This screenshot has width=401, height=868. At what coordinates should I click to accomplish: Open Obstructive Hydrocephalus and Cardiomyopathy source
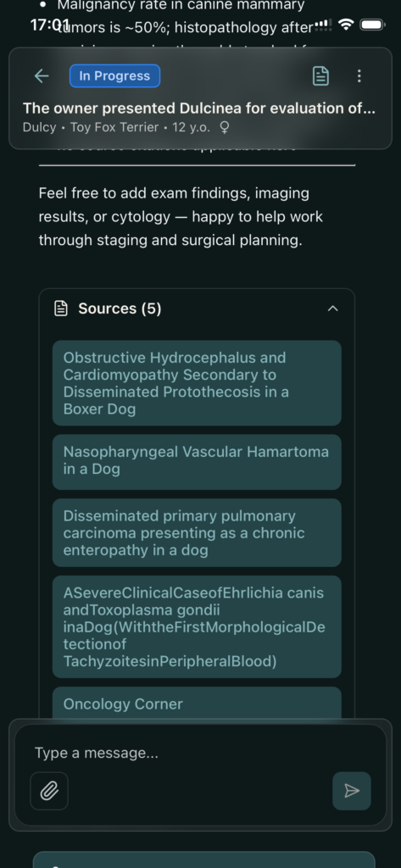pyautogui.click(x=197, y=383)
